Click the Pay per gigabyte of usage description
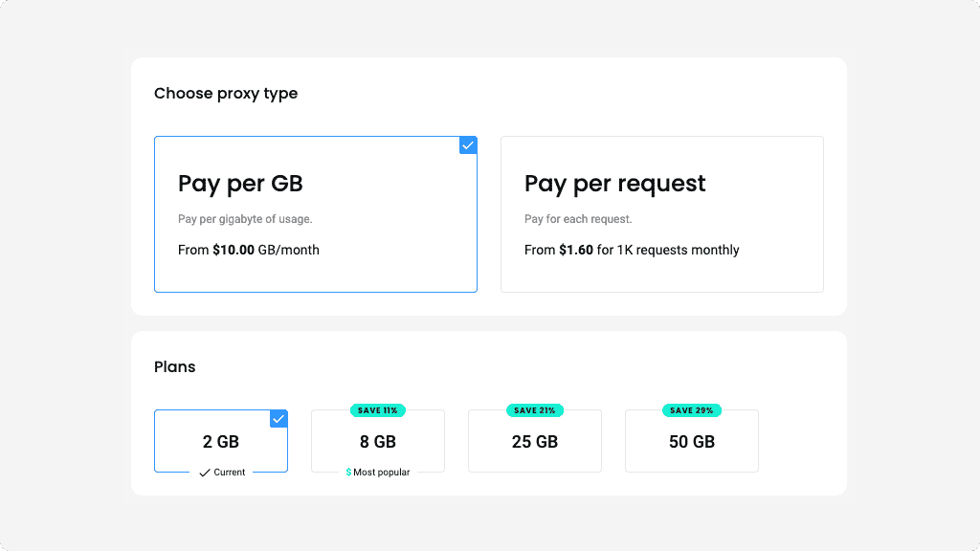980x551 pixels. [x=245, y=219]
